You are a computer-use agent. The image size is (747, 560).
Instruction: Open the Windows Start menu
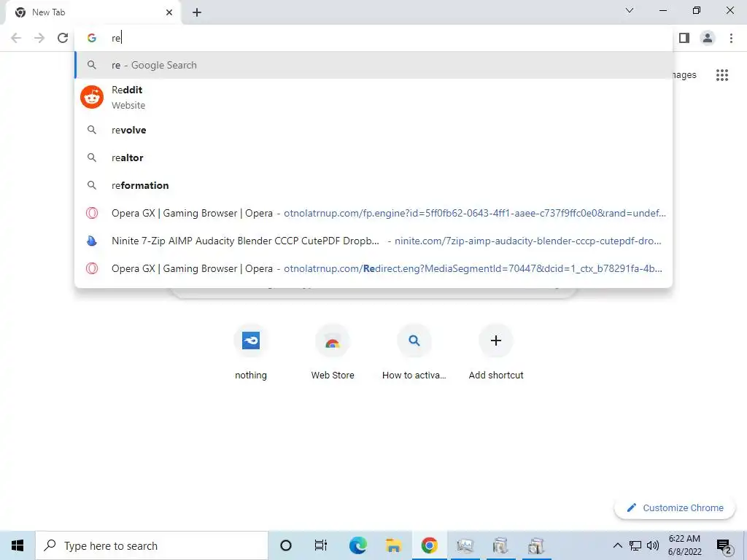(18, 545)
